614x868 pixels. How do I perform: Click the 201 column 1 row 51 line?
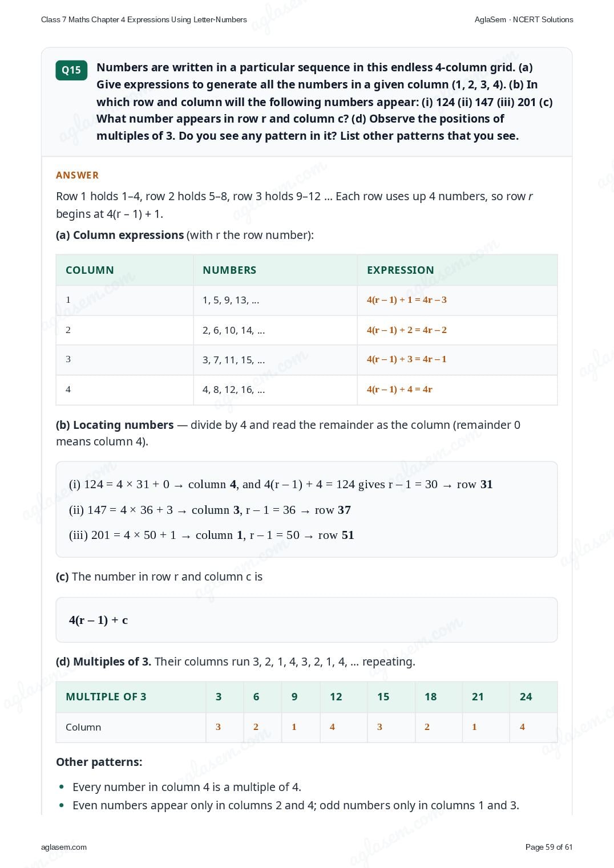coord(212,535)
